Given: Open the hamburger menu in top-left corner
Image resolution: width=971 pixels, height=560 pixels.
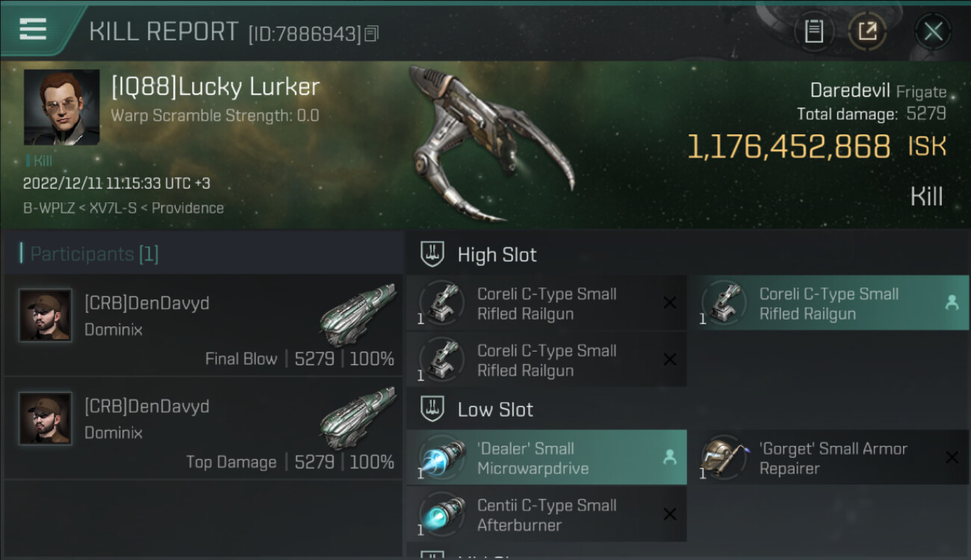Looking at the screenshot, I should point(33,29).
